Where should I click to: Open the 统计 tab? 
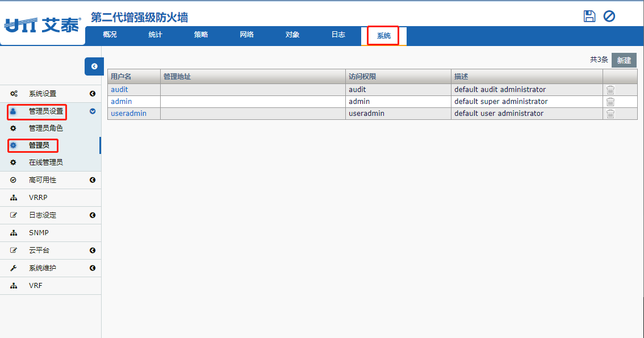(x=155, y=35)
